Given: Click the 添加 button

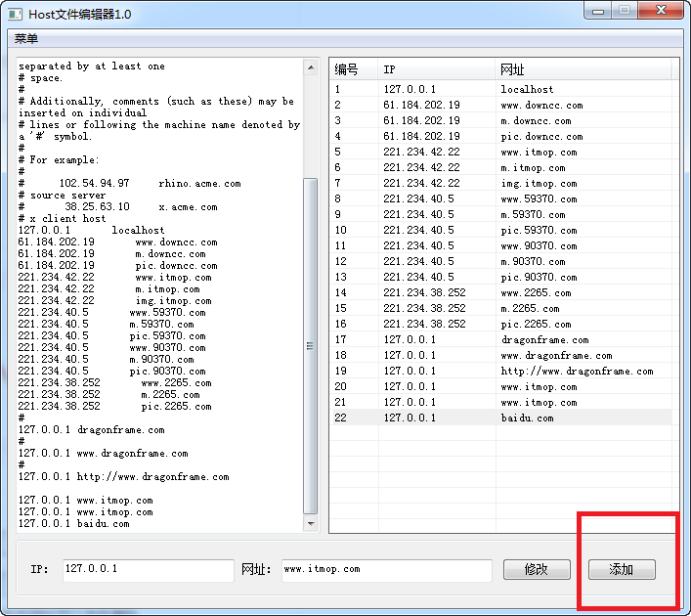Looking at the screenshot, I should point(622,569).
